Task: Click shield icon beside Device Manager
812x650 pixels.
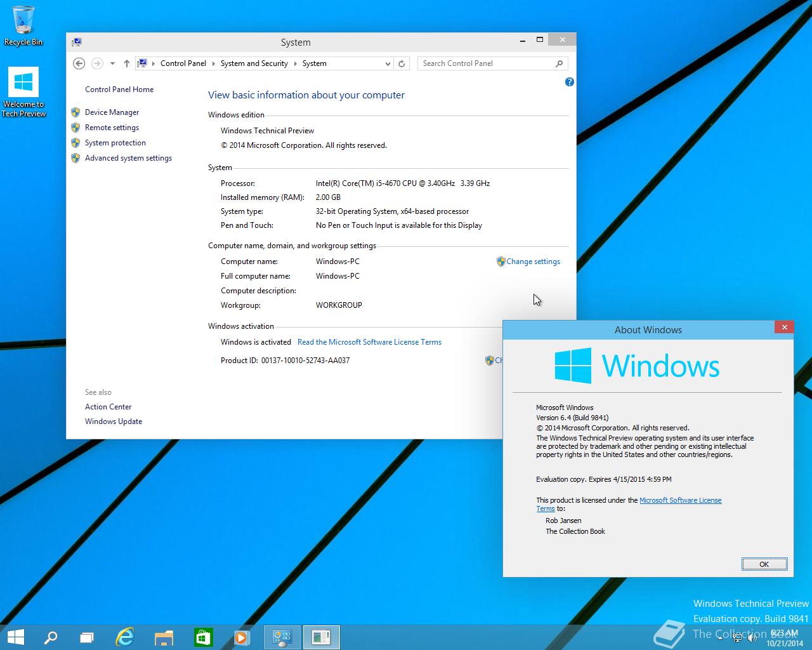Action: tap(75, 112)
